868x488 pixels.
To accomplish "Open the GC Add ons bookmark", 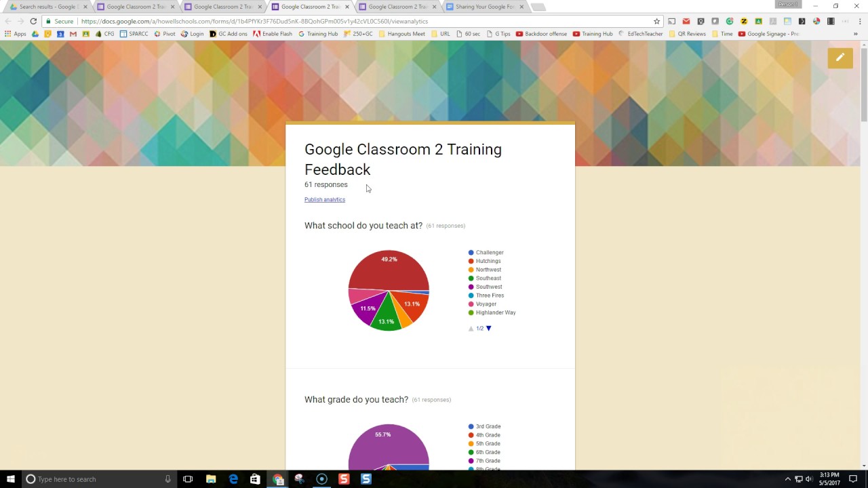I will tap(229, 34).
